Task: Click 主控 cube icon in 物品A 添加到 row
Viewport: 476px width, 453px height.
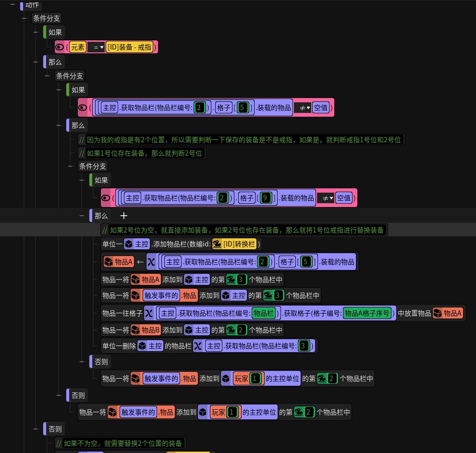Action: click(x=189, y=280)
